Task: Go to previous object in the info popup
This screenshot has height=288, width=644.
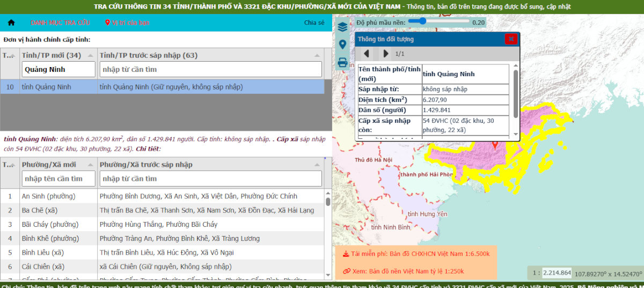Action: pyautogui.click(x=367, y=54)
